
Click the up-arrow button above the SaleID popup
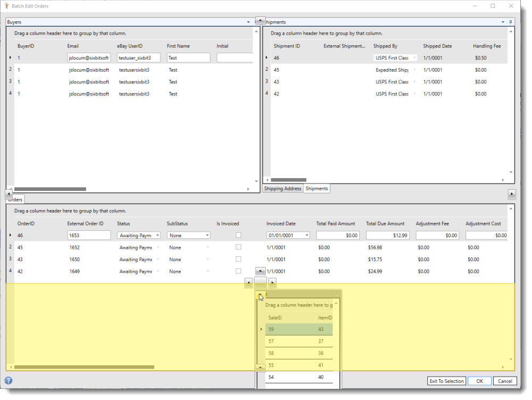[x=260, y=271]
